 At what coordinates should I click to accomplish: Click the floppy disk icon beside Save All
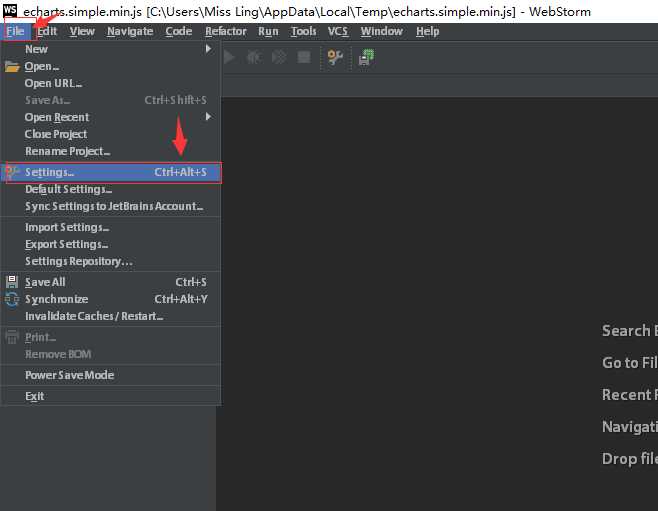[x=12, y=282]
